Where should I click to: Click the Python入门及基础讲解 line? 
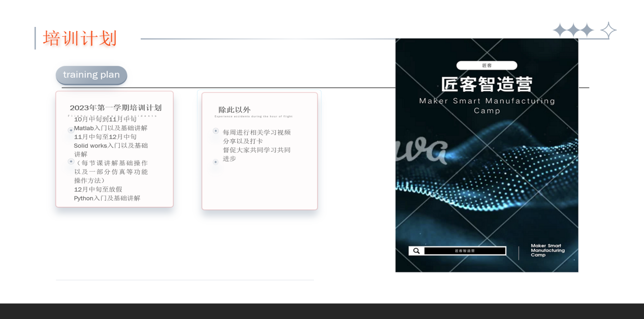coord(107,198)
